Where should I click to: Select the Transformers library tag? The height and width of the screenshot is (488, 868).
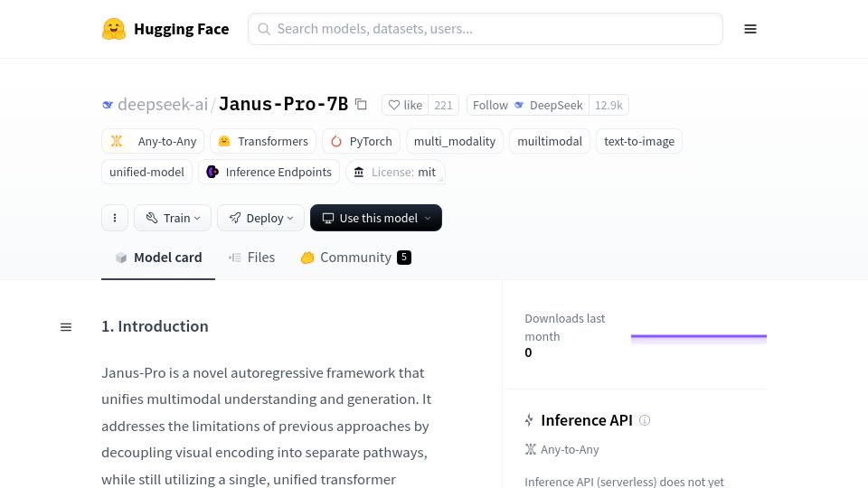coord(263,141)
